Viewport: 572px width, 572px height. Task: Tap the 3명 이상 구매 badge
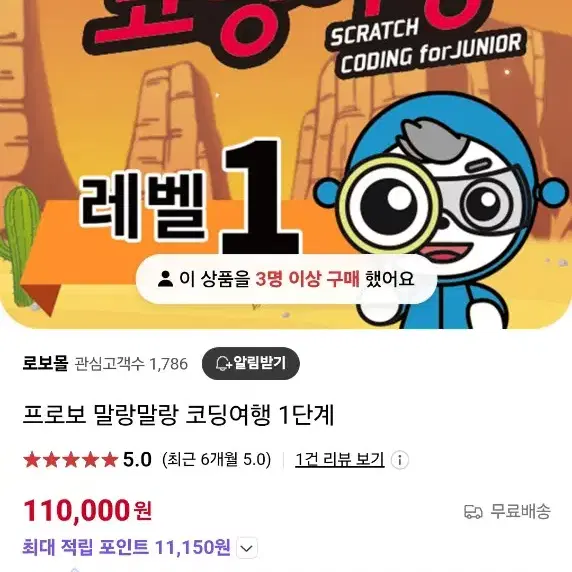tap(286, 279)
